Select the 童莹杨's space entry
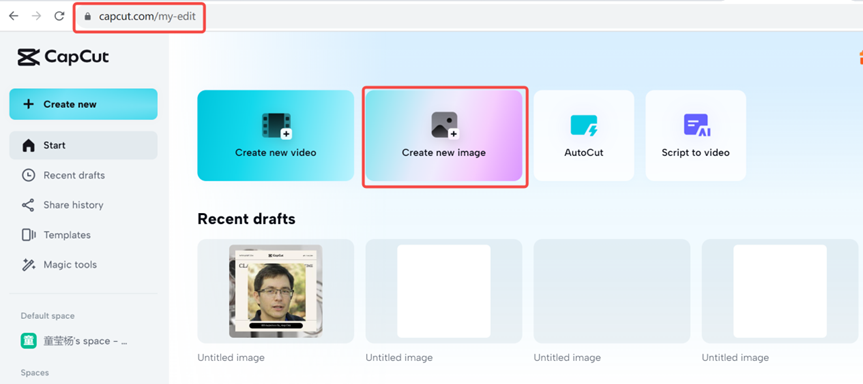Image resolution: width=863 pixels, height=384 pixels. tap(83, 341)
